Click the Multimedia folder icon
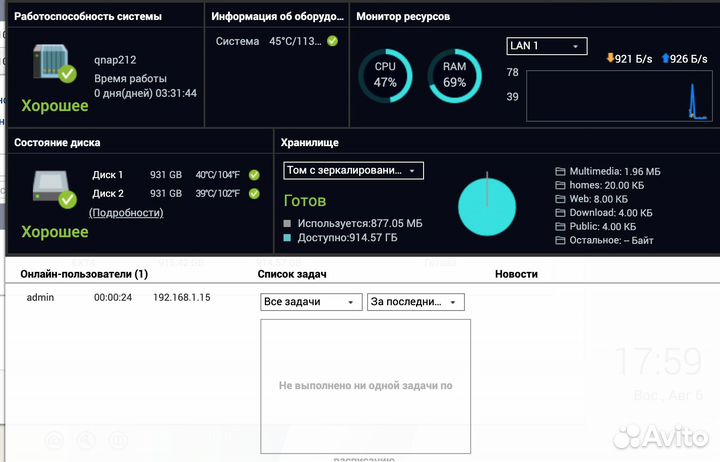Image resolution: width=720 pixels, height=462 pixels. pyautogui.click(x=560, y=172)
